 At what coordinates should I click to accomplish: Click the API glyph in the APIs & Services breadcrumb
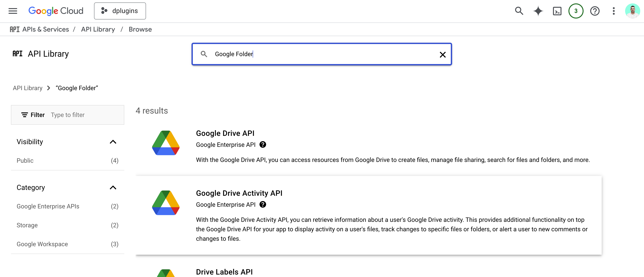[x=15, y=29]
